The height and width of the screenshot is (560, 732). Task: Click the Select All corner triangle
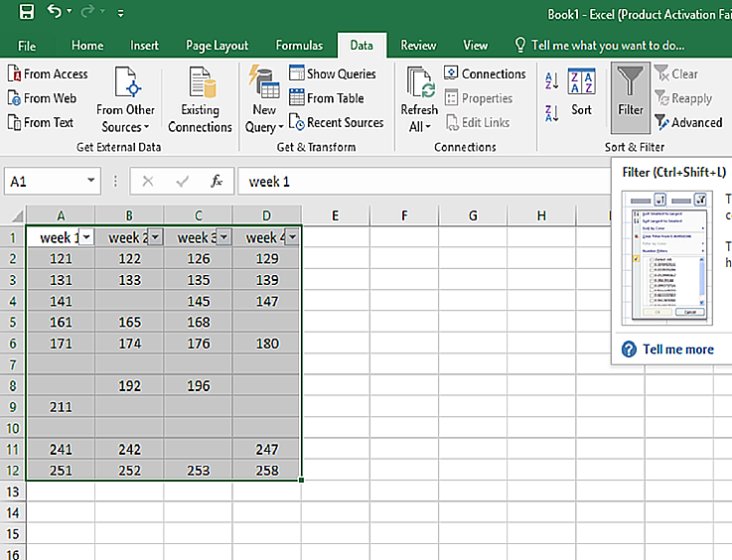tap(17, 216)
